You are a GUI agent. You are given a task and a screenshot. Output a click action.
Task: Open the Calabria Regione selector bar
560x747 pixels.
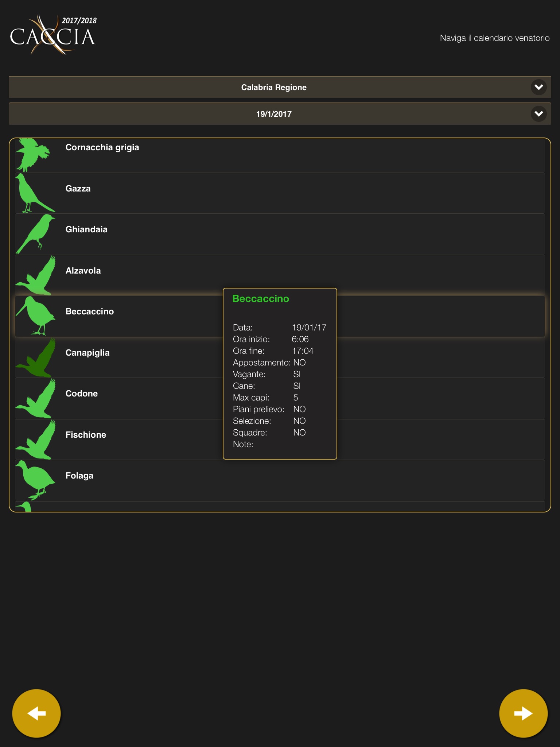pos(280,87)
